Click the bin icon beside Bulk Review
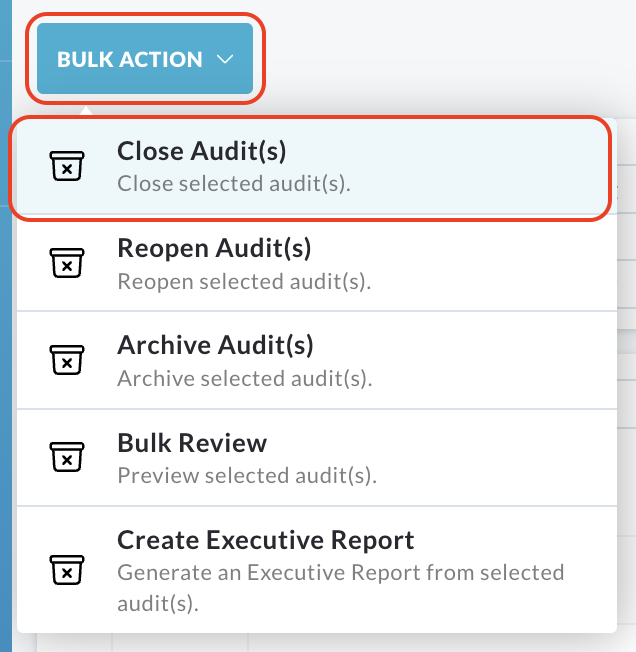The image size is (636, 652). (67, 457)
